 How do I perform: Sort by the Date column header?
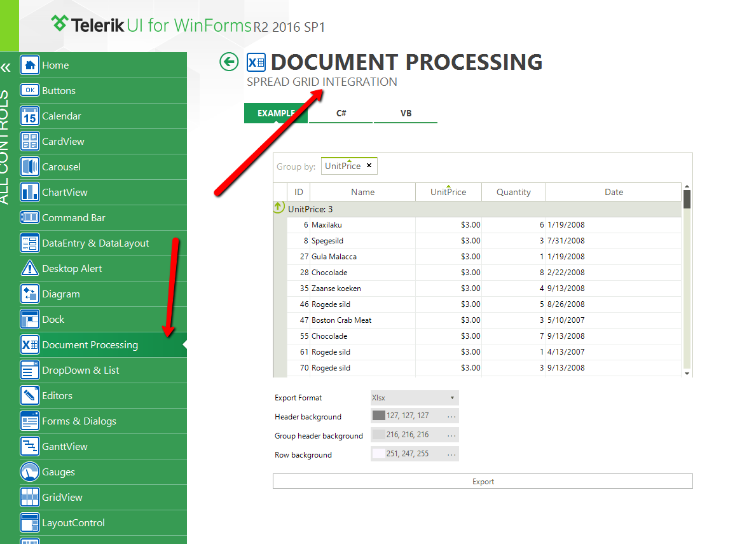[614, 192]
